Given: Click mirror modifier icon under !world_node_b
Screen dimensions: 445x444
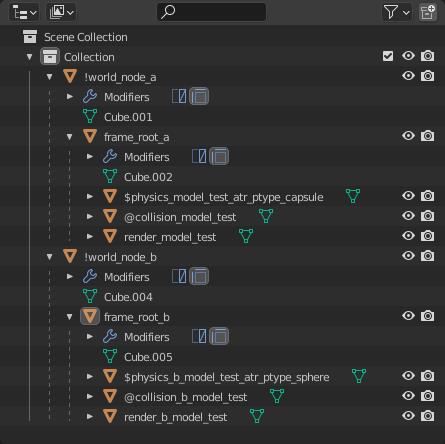Looking at the screenshot, I should pos(179,276).
